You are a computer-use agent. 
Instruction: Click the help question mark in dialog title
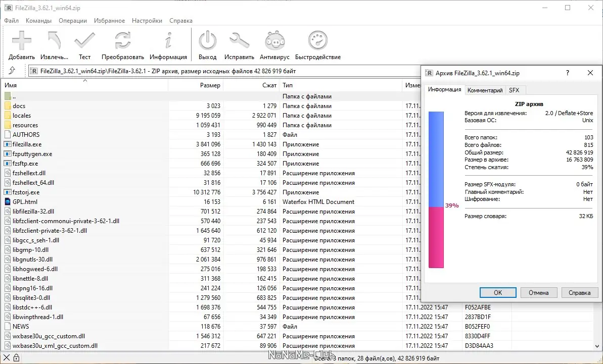click(568, 73)
